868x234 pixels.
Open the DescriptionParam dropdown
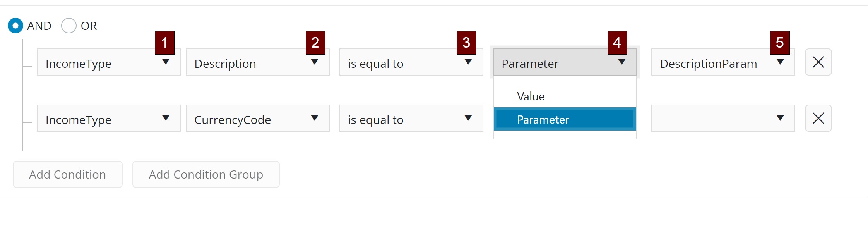click(x=723, y=63)
